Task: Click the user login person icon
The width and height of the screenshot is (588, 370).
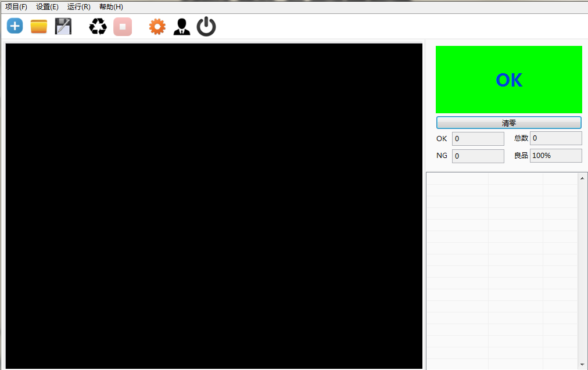Action: tap(182, 27)
